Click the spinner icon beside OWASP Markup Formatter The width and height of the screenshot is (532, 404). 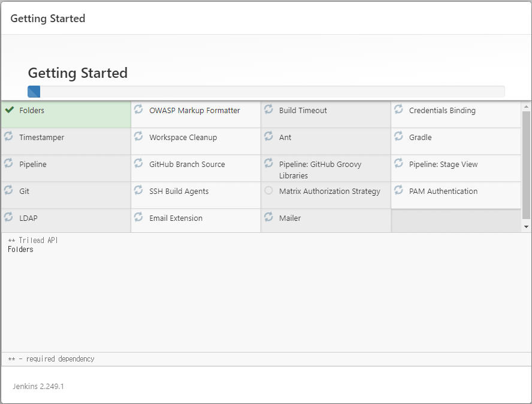(x=138, y=109)
